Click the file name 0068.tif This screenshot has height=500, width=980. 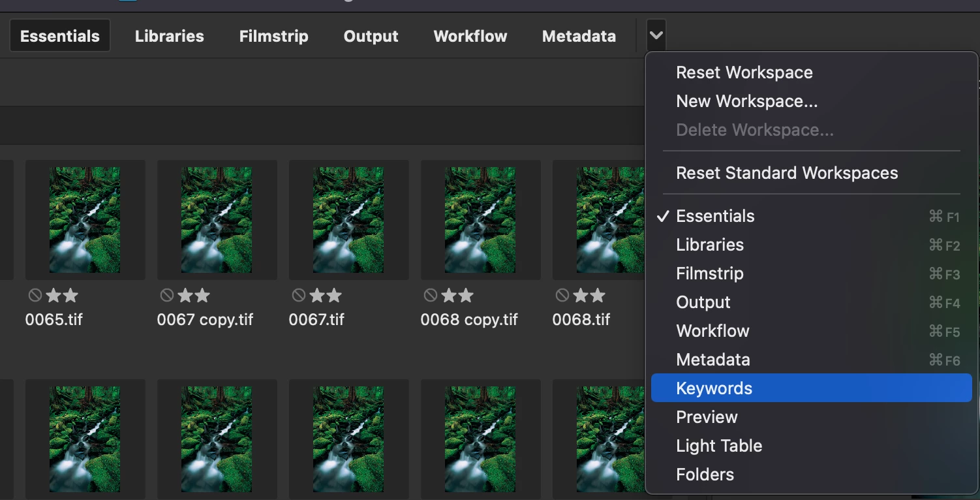tap(581, 320)
